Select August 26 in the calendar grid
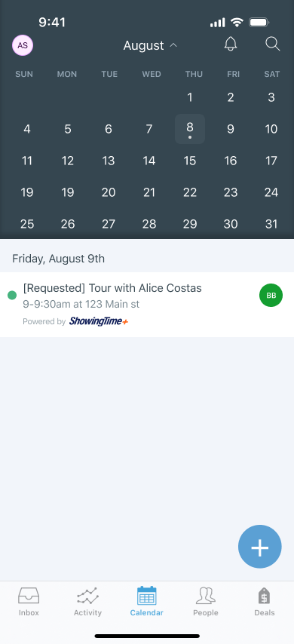This screenshot has height=644, width=294. (68, 224)
